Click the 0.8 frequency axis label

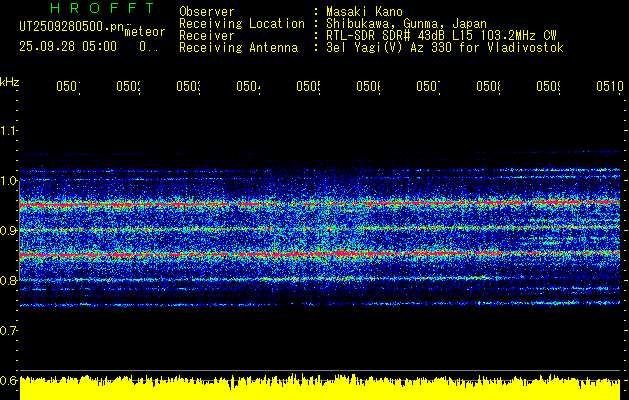click(8, 280)
